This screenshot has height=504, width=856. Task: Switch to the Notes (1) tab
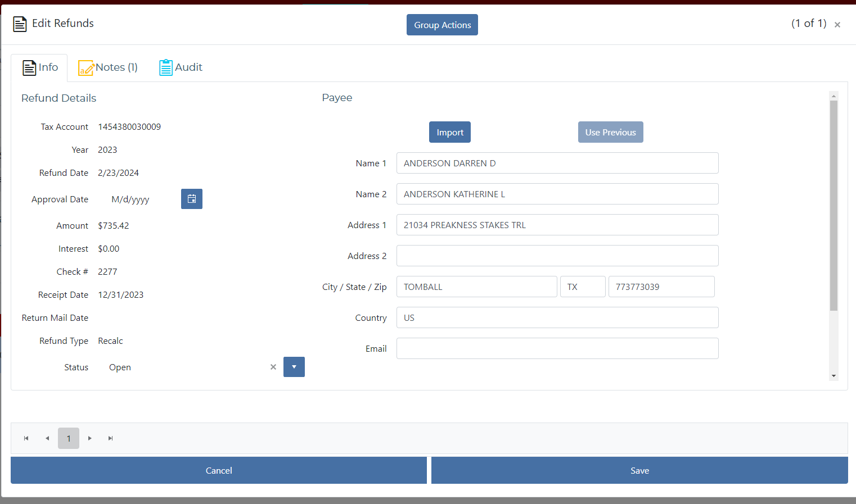coord(108,67)
